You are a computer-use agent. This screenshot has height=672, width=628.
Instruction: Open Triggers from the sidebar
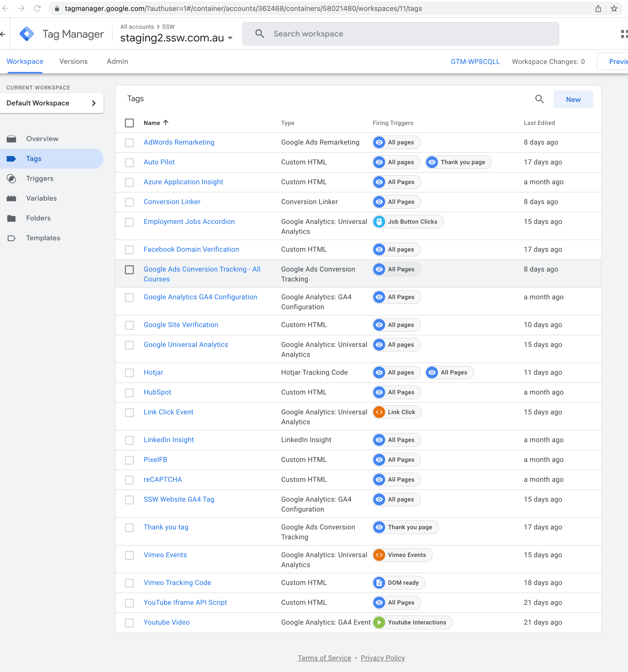(39, 179)
